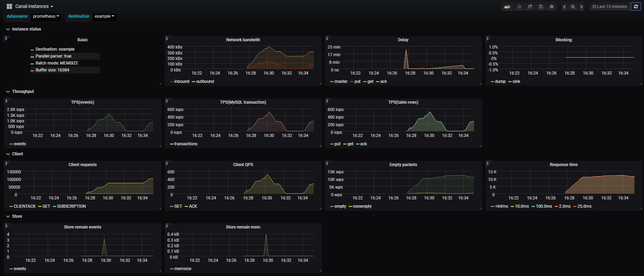Toggle the inbound series in Network bandwith legend
The height and width of the screenshot is (276, 644).
(182, 81)
